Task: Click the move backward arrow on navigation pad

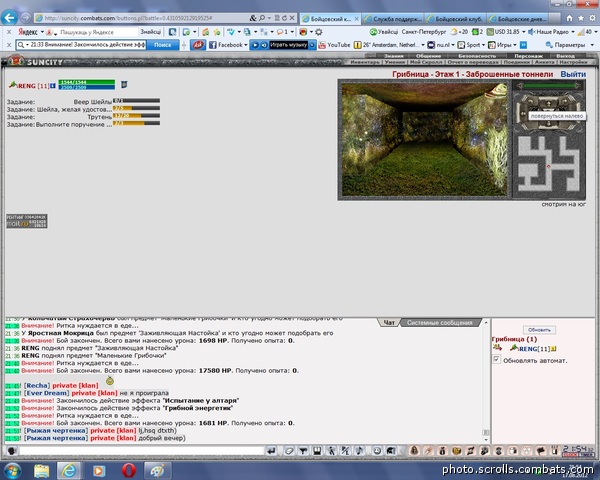Action: [549, 125]
